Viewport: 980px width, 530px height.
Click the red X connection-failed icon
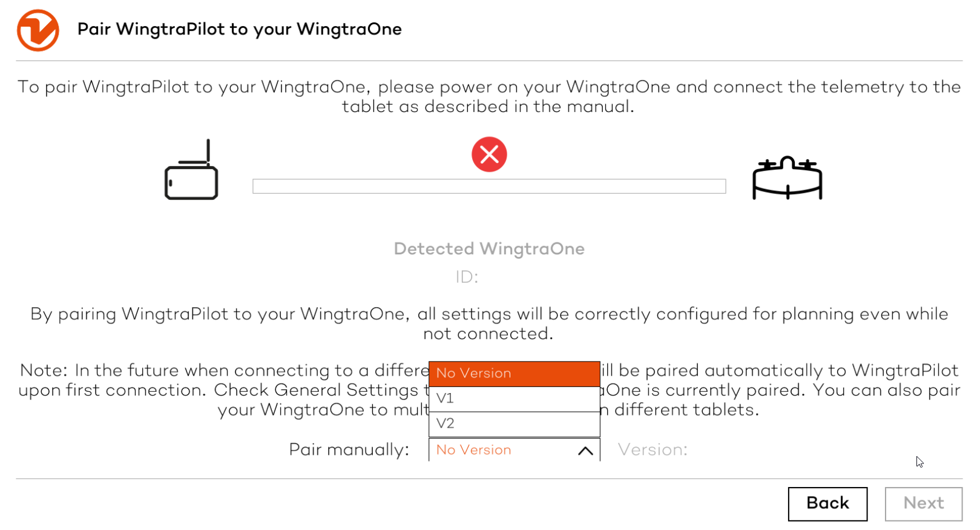(x=489, y=155)
